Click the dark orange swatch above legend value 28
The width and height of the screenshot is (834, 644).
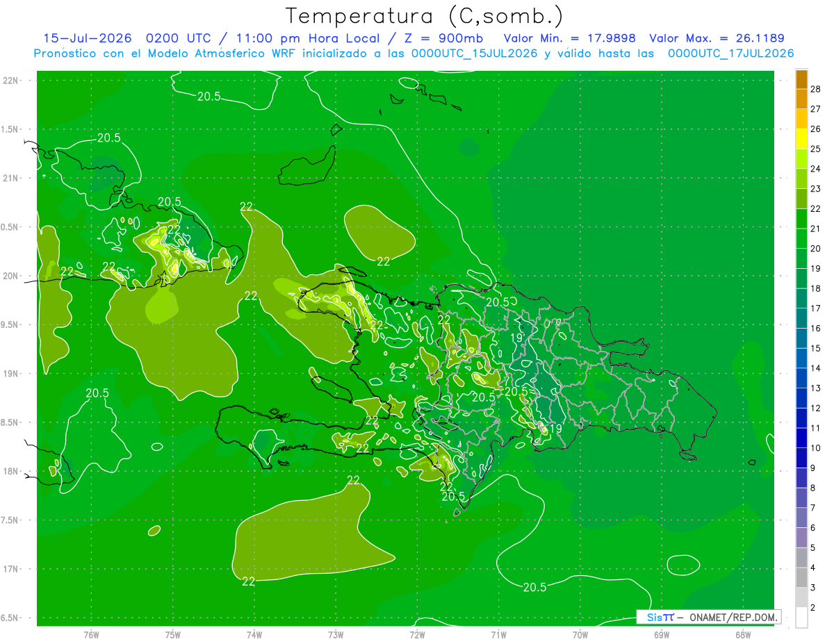(801, 79)
